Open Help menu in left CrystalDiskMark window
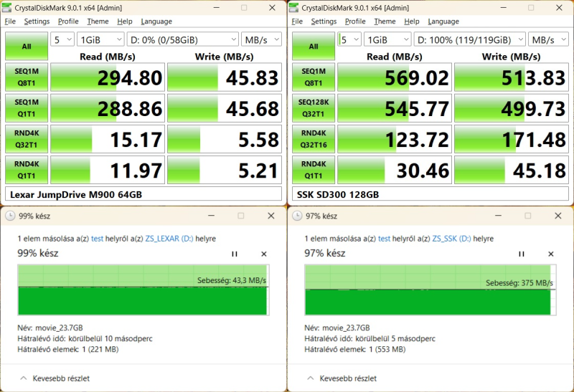Image resolution: width=574 pixels, height=392 pixels. point(124,21)
